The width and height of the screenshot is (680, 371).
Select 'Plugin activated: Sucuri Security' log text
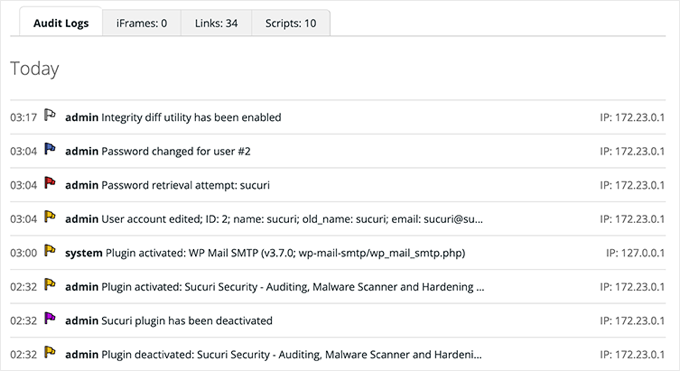click(x=293, y=287)
